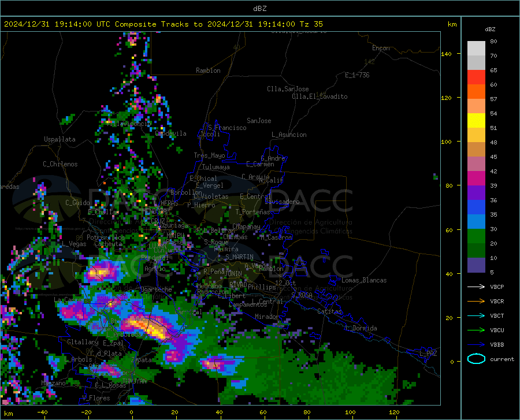Screen dimensions: 520x420
Task: Click the label '80' at the top of the dBZ scale
Action: click(x=493, y=42)
